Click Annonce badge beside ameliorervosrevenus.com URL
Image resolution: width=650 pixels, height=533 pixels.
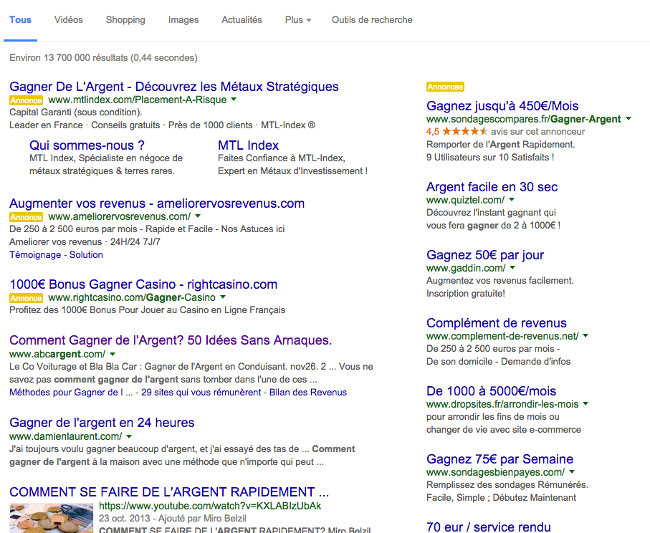[x=26, y=217]
